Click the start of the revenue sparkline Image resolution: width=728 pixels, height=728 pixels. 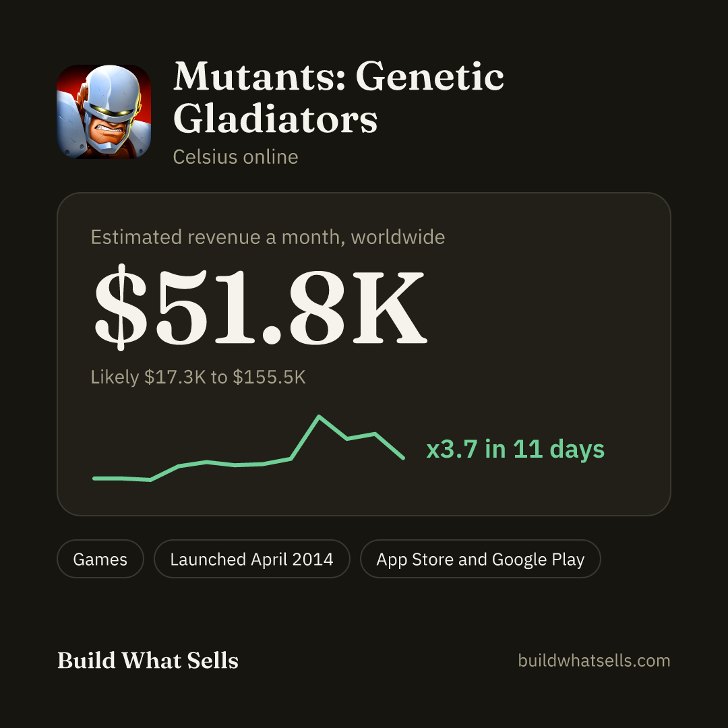click(x=95, y=478)
